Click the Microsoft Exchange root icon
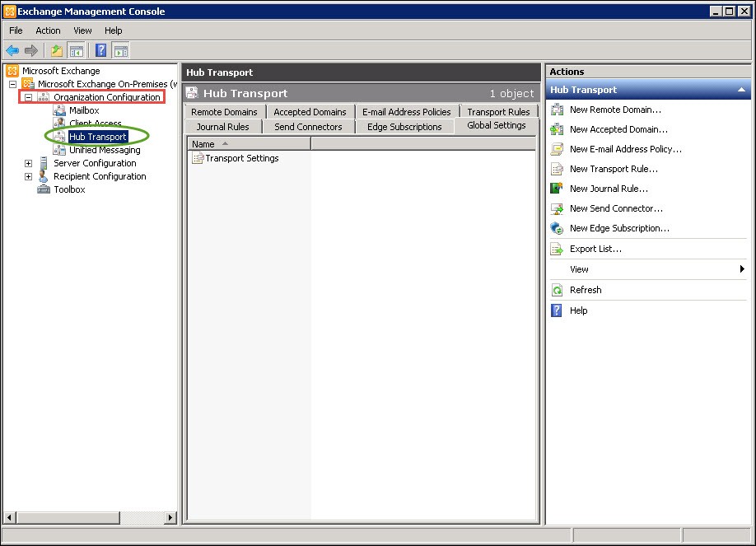This screenshot has height=546, width=756. 12,71
